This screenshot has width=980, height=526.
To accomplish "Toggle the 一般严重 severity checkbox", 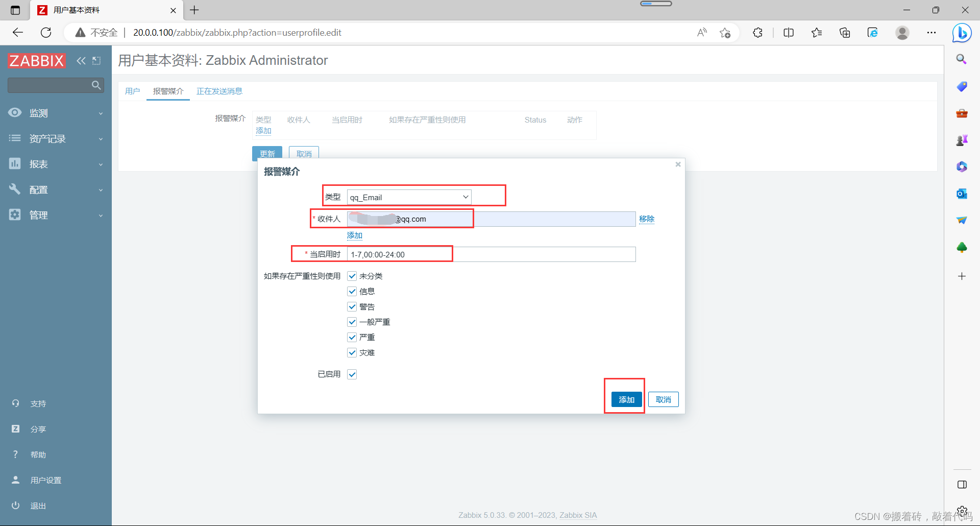I will pyautogui.click(x=352, y=322).
